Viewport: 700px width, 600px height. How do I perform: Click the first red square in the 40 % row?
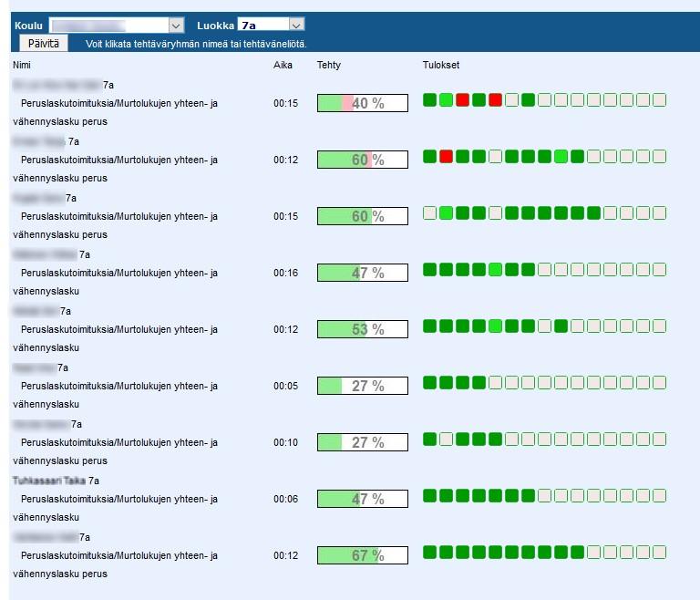(462, 100)
